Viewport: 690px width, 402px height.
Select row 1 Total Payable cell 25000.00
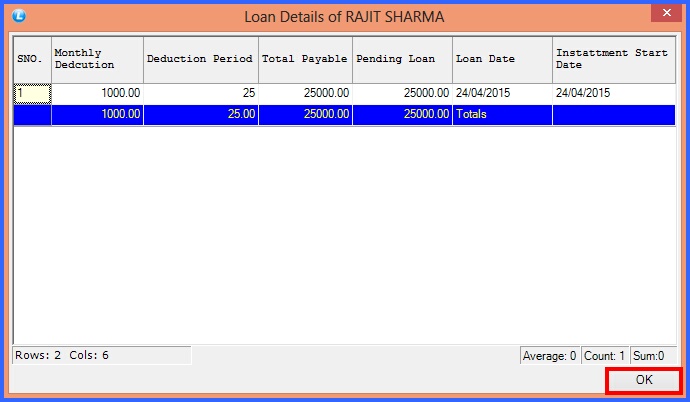pyautogui.click(x=305, y=94)
